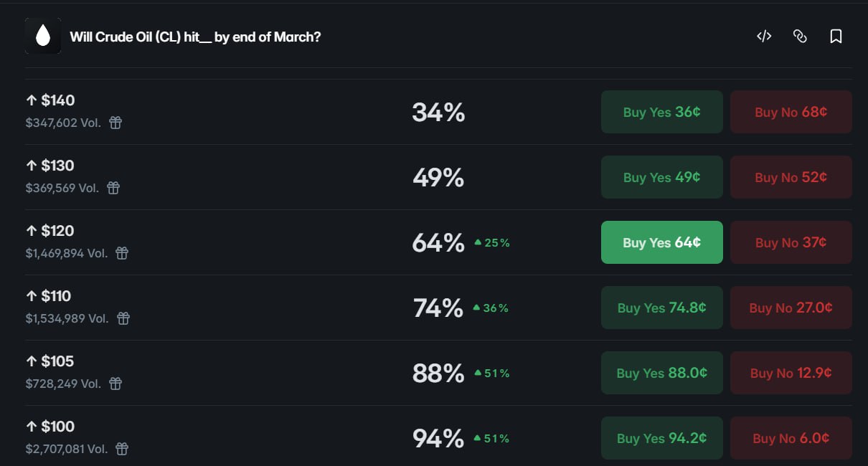Click rewards gift icon for $110 row
Image resolution: width=868 pixels, height=466 pixels.
point(123,318)
